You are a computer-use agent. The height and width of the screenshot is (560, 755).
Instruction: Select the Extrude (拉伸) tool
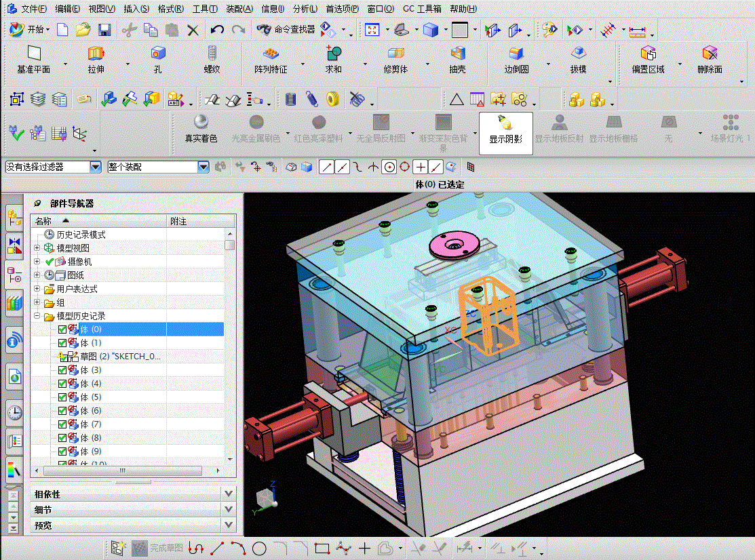[96, 60]
